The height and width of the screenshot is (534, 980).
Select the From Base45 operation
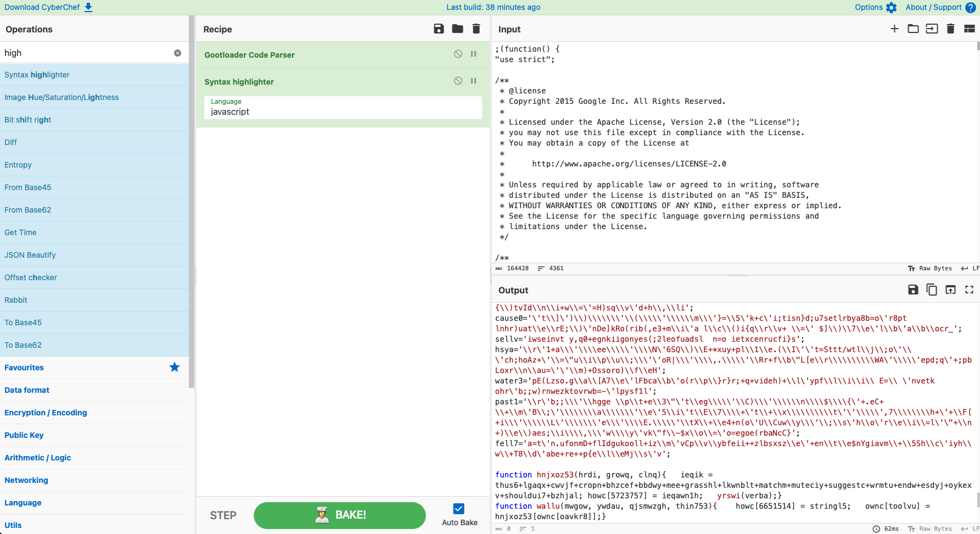(94, 187)
